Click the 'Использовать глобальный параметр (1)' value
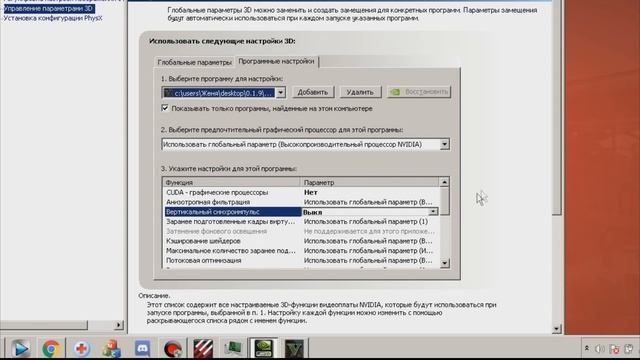 (366, 222)
